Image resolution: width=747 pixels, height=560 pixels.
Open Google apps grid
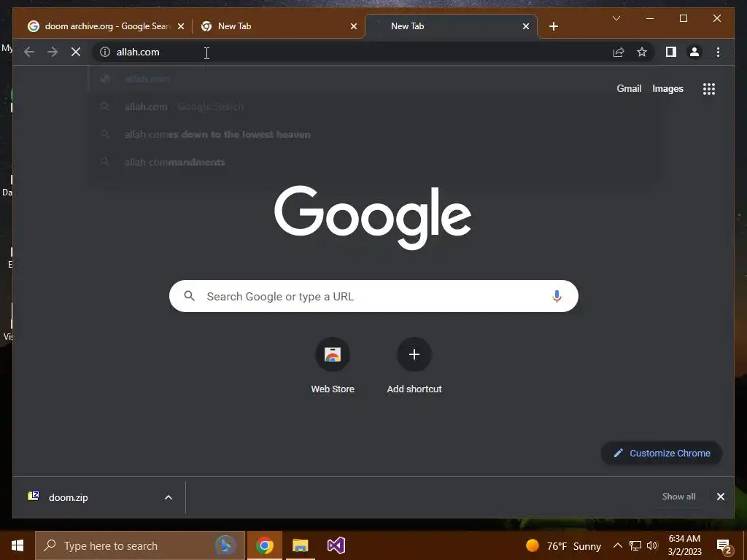click(709, 88)
